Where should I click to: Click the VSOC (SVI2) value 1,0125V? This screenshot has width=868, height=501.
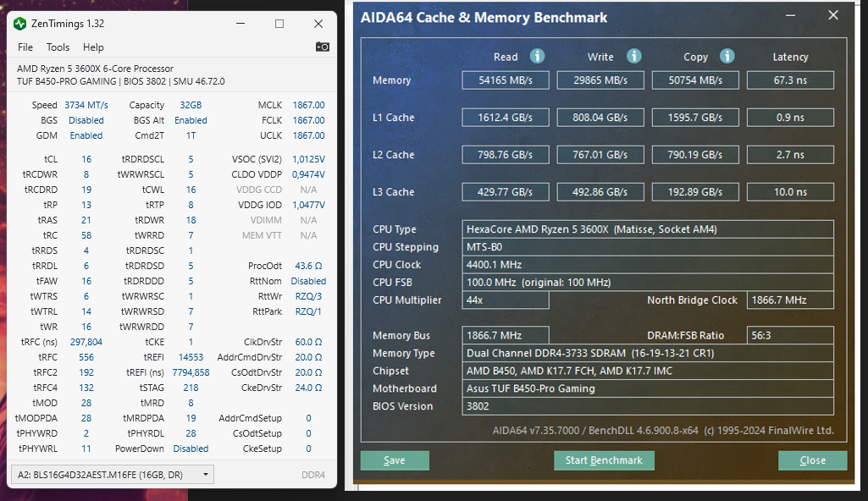308,159
